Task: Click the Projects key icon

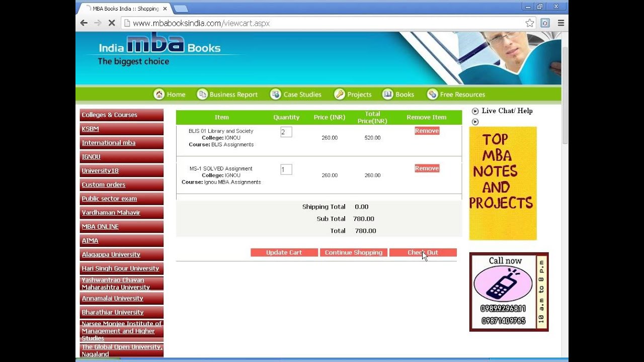Action: [x=340, y=94]
